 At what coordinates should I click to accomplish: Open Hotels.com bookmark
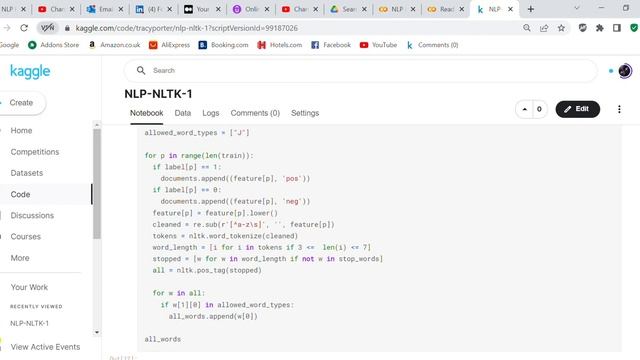tap(280, 45)
